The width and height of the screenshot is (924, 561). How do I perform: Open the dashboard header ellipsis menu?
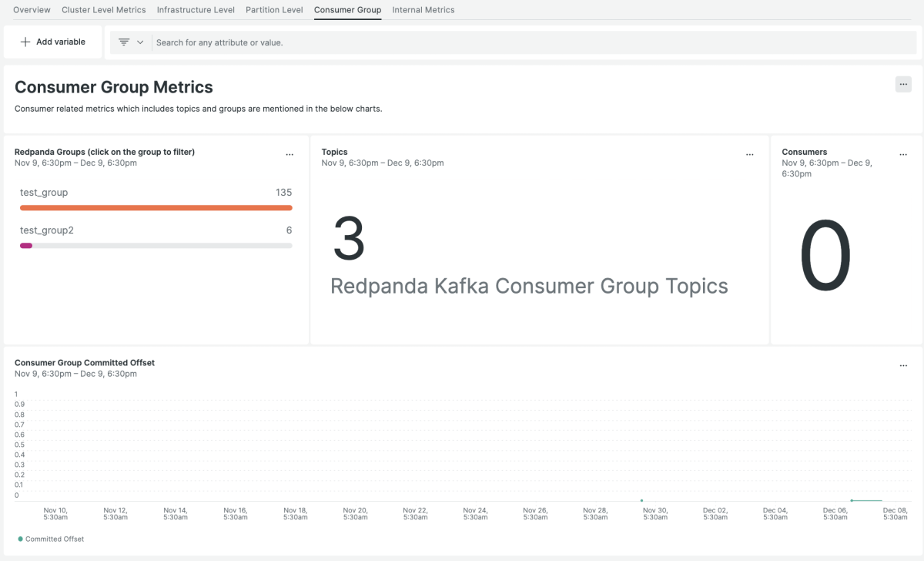pos(903,84)
